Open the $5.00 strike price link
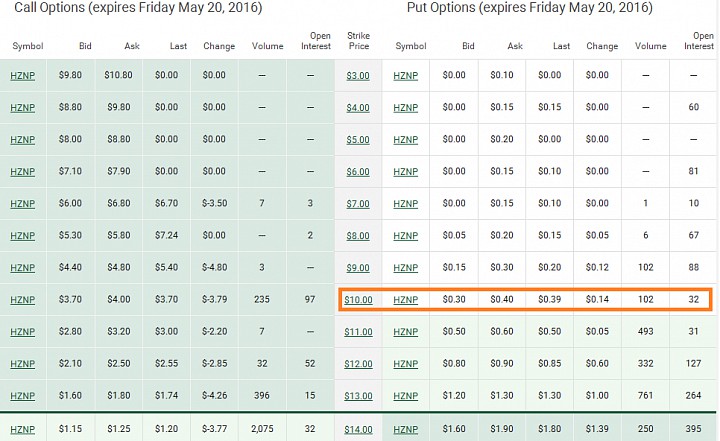This screenshot has height=441, width=720. point(358,140)
